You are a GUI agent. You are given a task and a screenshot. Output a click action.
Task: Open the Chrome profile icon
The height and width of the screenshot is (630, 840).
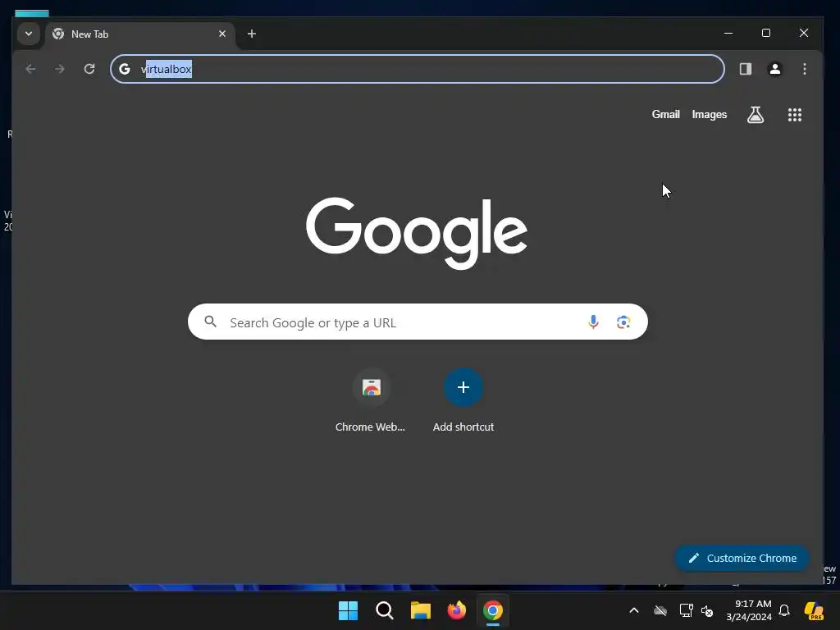click(774, 69)
